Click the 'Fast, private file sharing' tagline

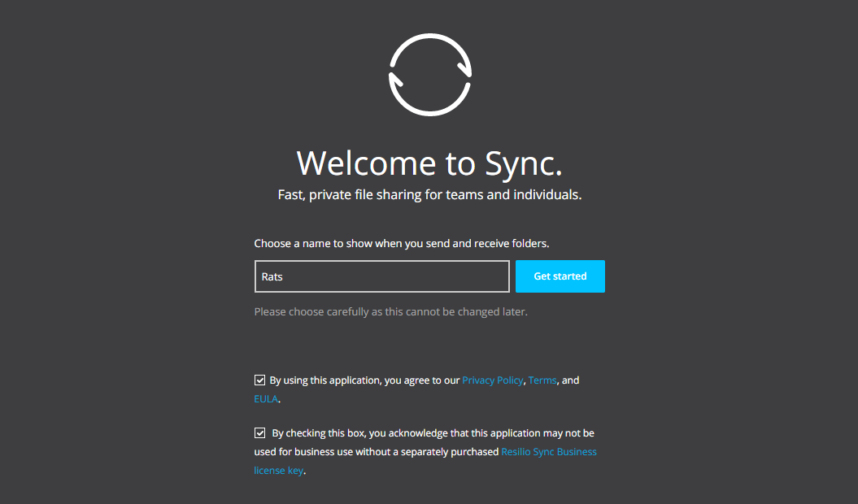click(429, 195)
